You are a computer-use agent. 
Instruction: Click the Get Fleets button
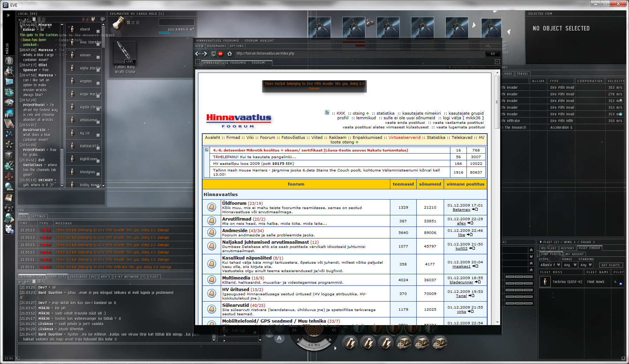coord(610,265)
